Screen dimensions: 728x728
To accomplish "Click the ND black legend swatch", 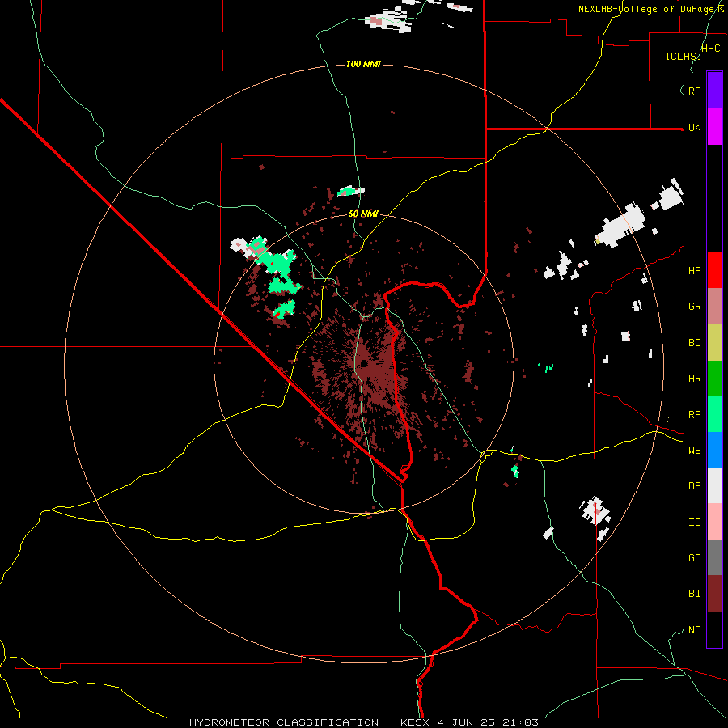I will click(x=714, y=629).
